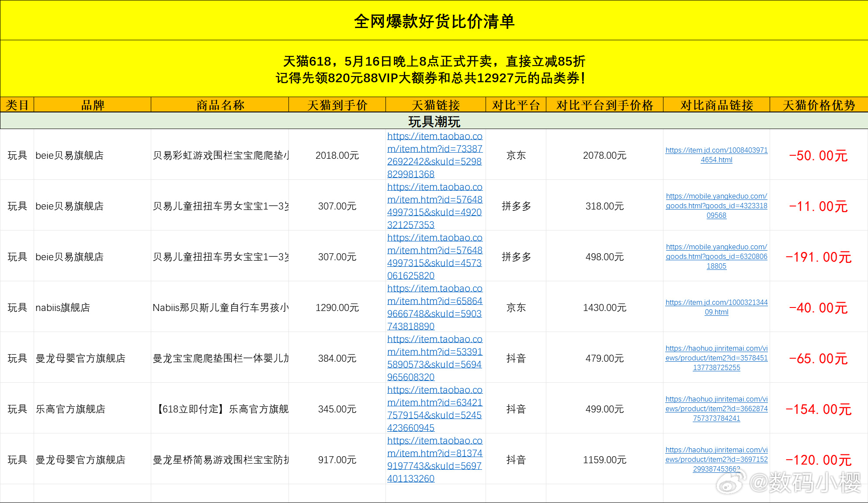Select the 1290.00元 price cell
The width and height of the screenshot is (868, 503).
337,307
